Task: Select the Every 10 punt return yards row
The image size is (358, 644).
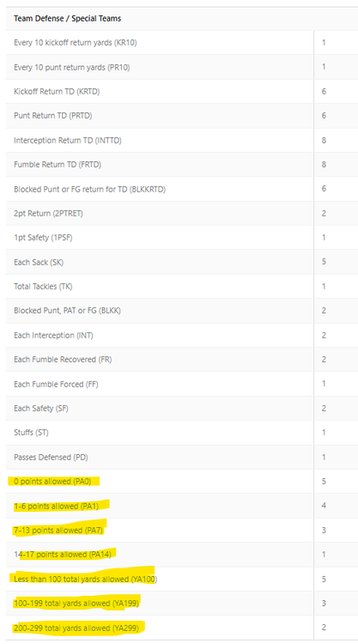Action: [182, 67]
